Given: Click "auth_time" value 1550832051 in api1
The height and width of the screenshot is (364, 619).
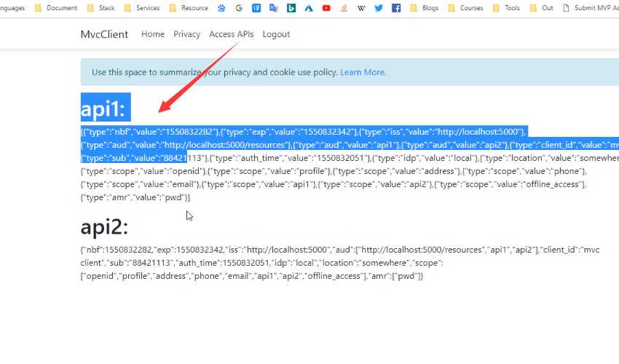Looking at the screenshot, I should coord(290,158).
